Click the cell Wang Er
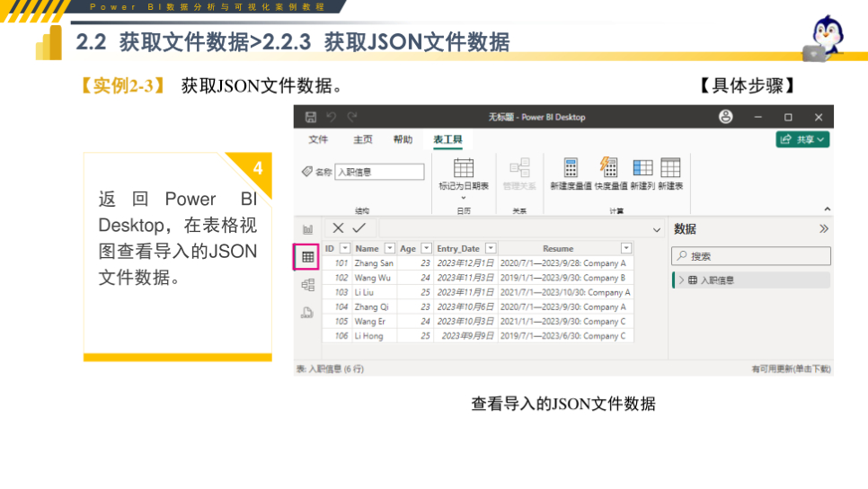Screen dimensions: 868x489 pyautogui.click(x=374, y=321)
